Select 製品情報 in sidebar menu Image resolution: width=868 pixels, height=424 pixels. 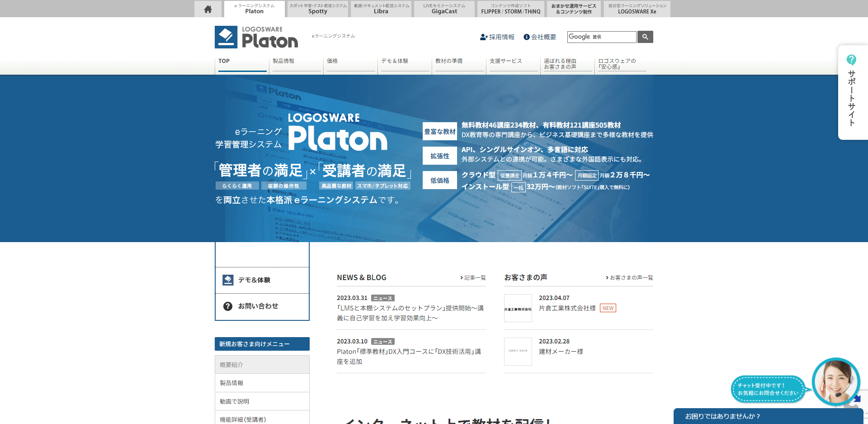tap(262, 383)
